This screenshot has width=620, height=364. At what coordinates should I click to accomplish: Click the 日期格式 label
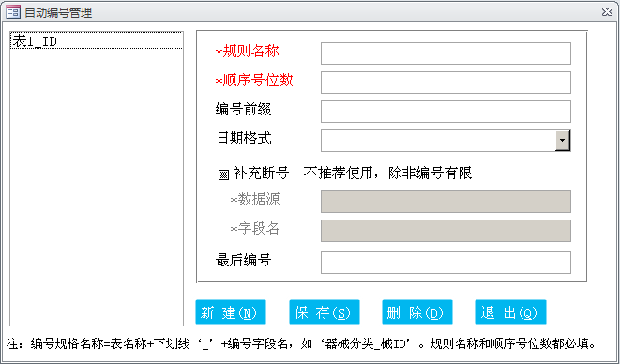click(244, 139)
